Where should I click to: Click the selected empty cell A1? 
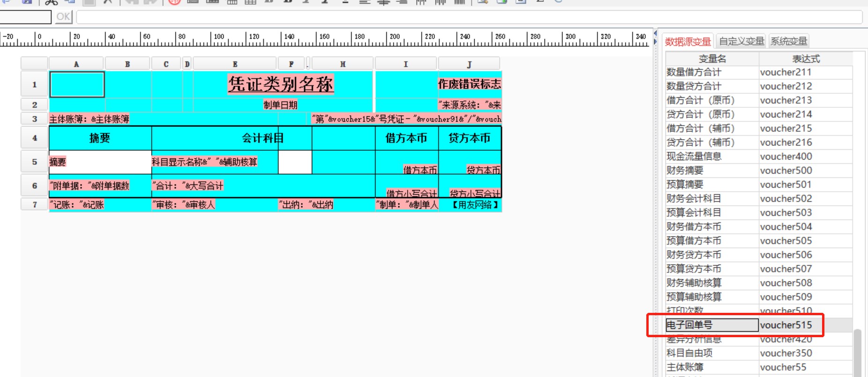point(77,84)
